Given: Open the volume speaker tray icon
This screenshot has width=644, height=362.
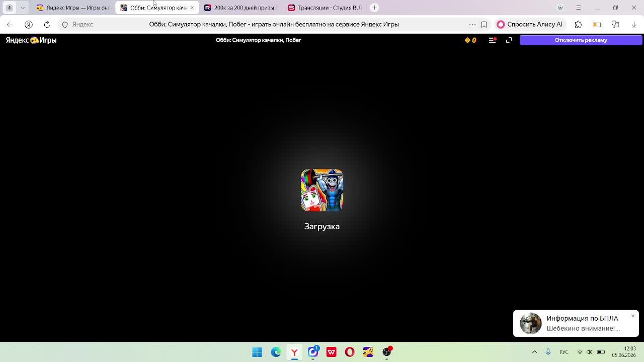Looking at the screenshot, I should click(x=589, y=352).
